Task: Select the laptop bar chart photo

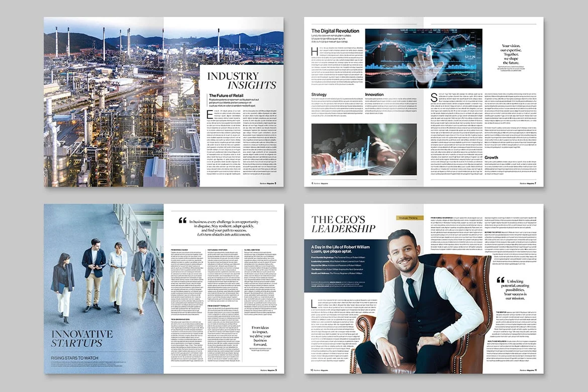Action: 364,149
